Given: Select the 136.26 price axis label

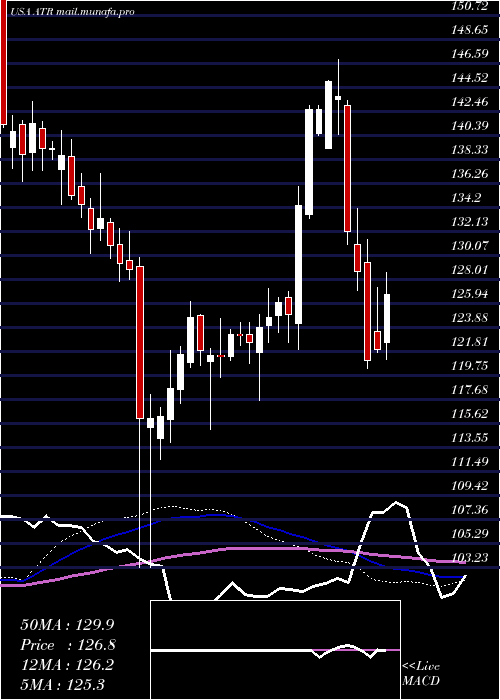Looking at the screenshot, I should click(470, 174).
